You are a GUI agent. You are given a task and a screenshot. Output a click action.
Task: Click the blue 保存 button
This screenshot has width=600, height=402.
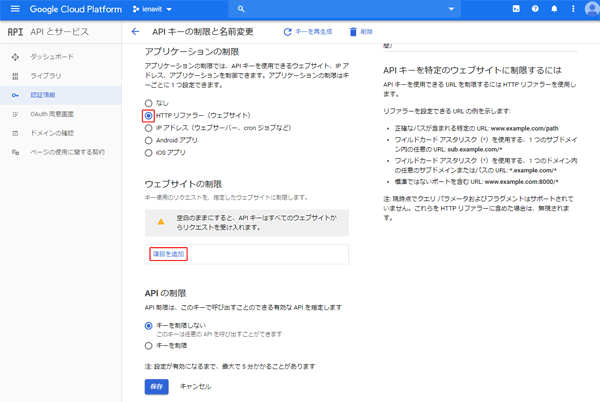coord(157,387)
